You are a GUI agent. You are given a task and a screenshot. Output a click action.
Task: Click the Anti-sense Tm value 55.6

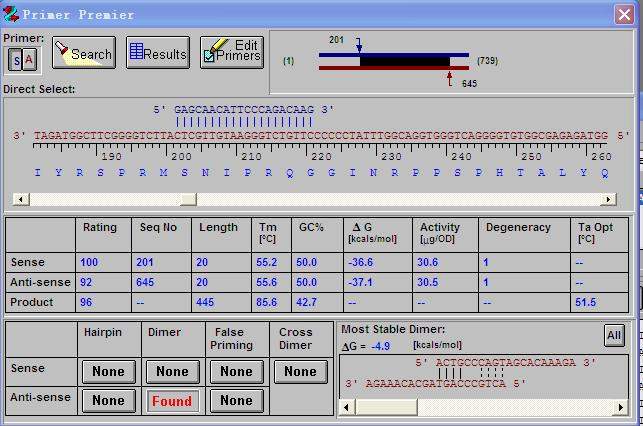click(267, 282)
